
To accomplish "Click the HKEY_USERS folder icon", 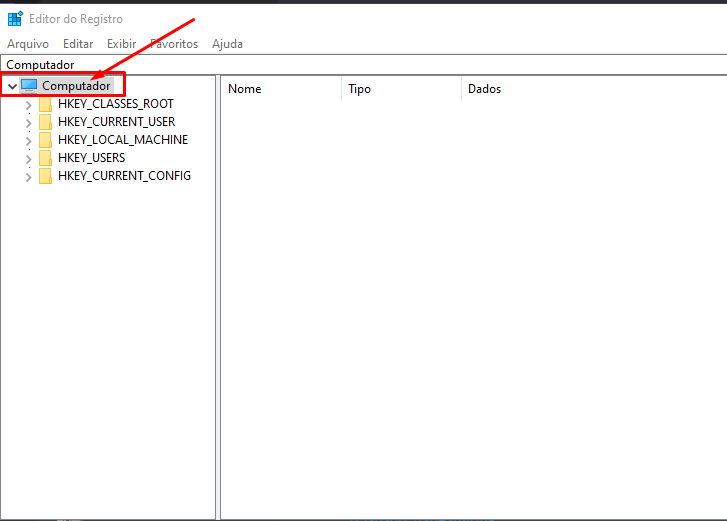I will (45, 158).
